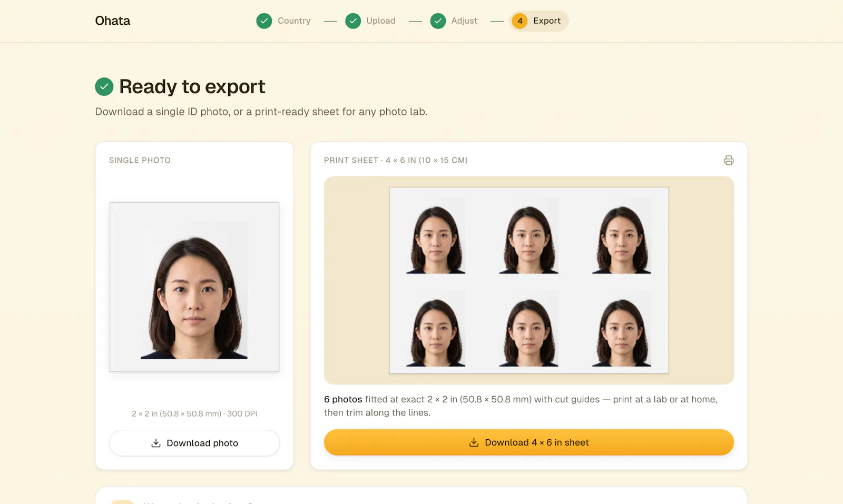Return to the Adjust step
The image size is (843, 504).
pyautogui.click(x=454, y=21)
